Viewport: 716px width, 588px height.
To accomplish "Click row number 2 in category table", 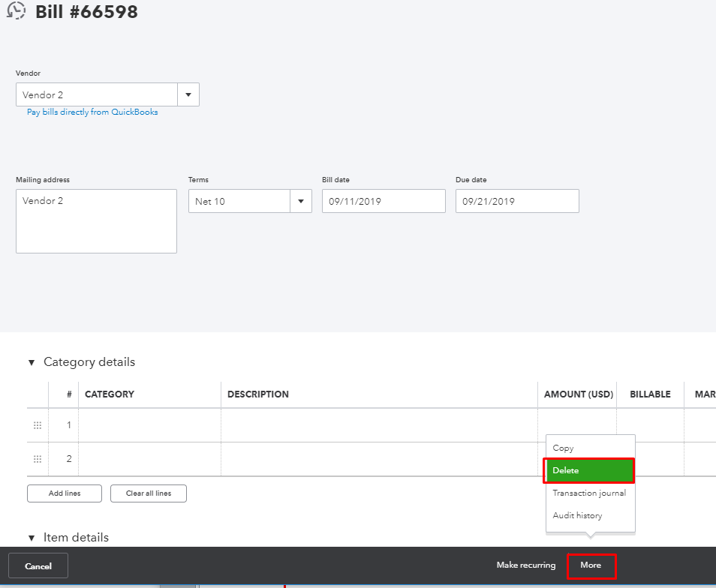I will (x=69, y=459).
